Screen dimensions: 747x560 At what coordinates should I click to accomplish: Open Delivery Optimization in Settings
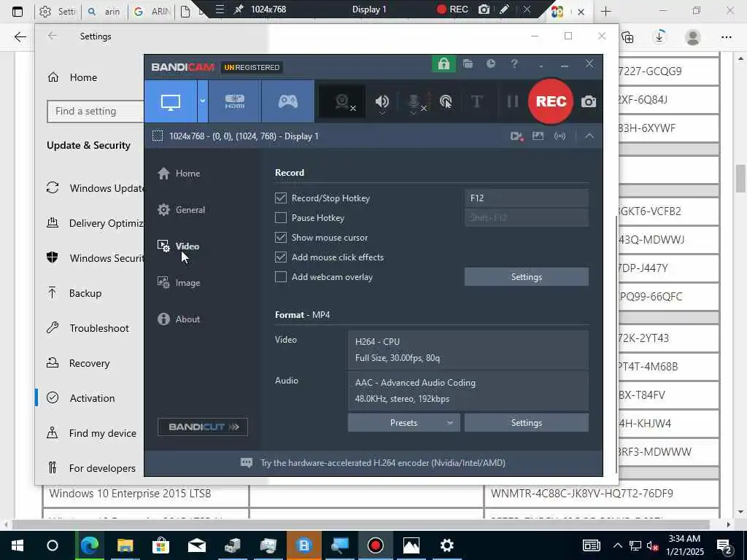(95, 223)
